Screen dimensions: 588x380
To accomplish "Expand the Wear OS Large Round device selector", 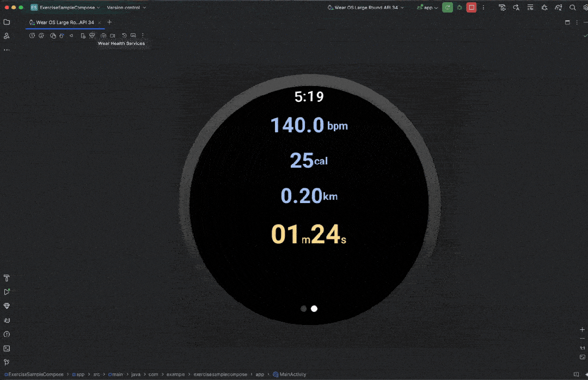I will coord(366,8).
